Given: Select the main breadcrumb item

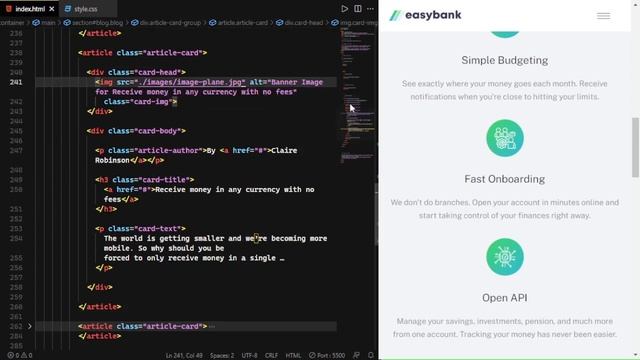Looking at the screenshot, I should pos(44,23).
